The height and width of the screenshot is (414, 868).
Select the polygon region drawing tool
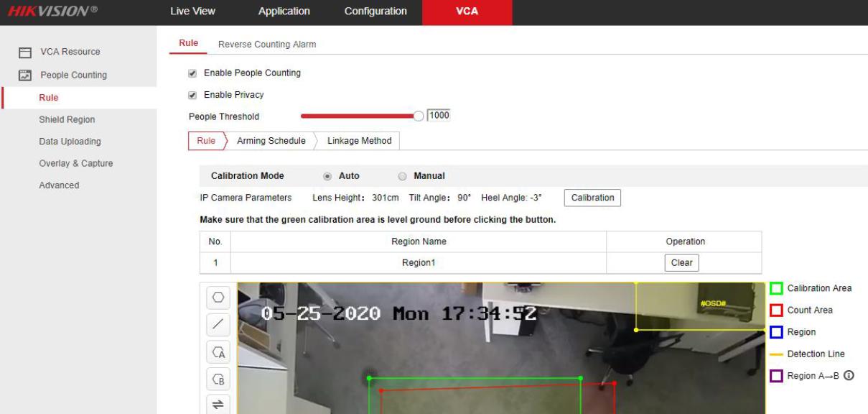[218, 297]
